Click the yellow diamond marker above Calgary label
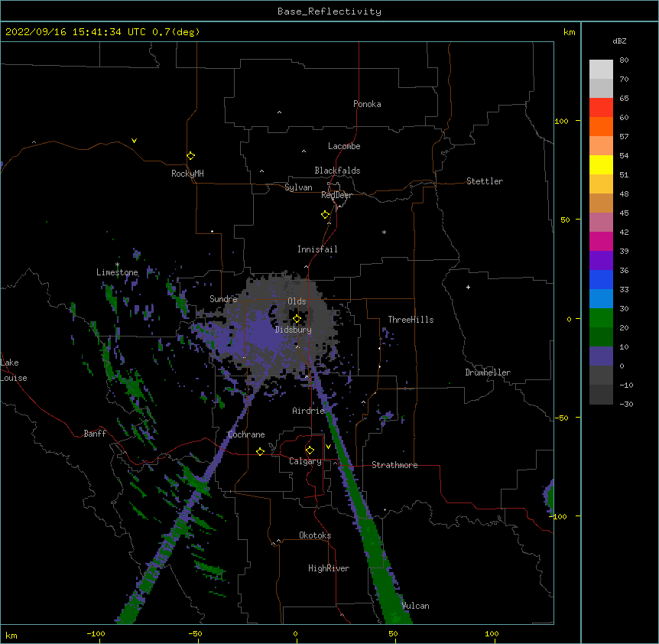This screenshot has height=644, width=659. [x=310, y=450]
